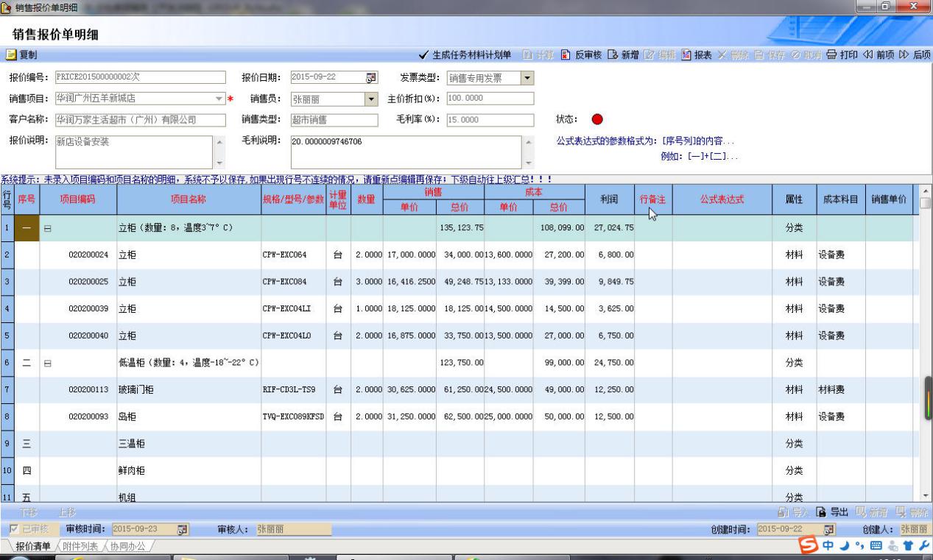
Task: Collapse the 立柜 category row
Action: pos(48,228)
